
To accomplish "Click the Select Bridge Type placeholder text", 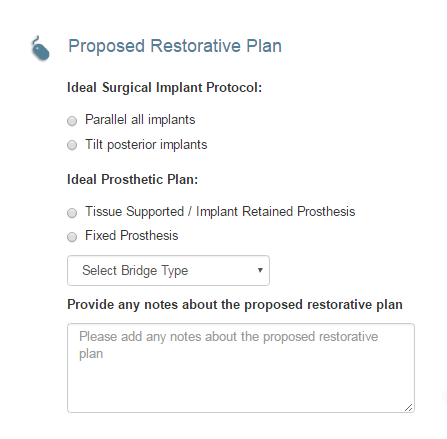I will pyautogui.click(x=135, y=271).
